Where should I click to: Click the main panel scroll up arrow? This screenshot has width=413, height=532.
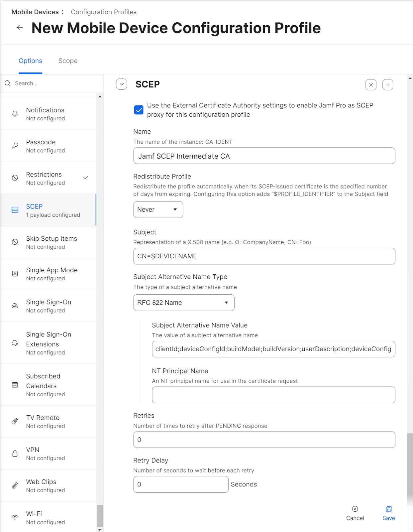click(410, 78)
